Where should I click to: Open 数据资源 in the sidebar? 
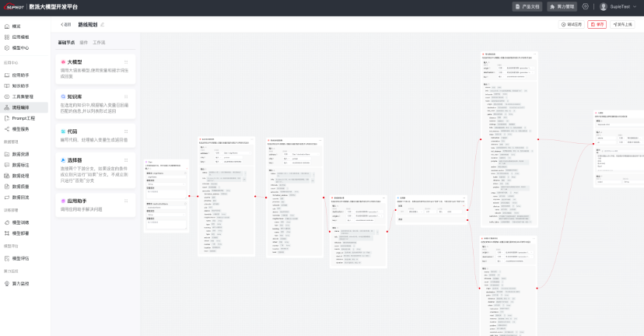(20, 155)
